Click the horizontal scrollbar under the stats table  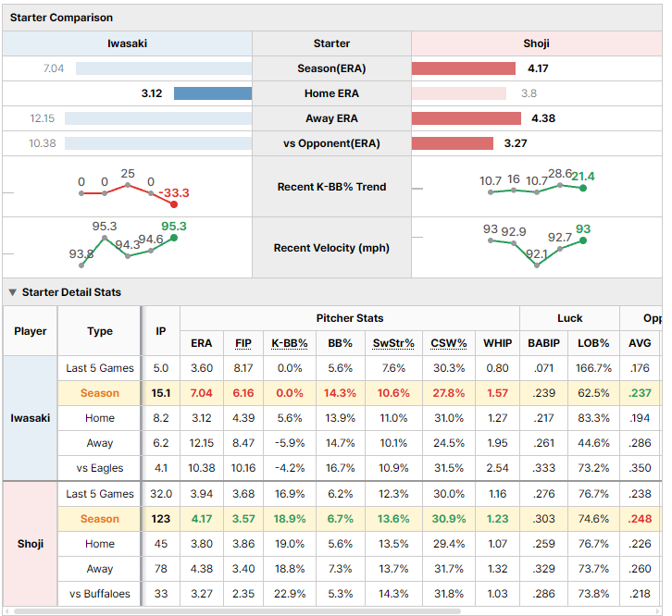coord(237,611)
